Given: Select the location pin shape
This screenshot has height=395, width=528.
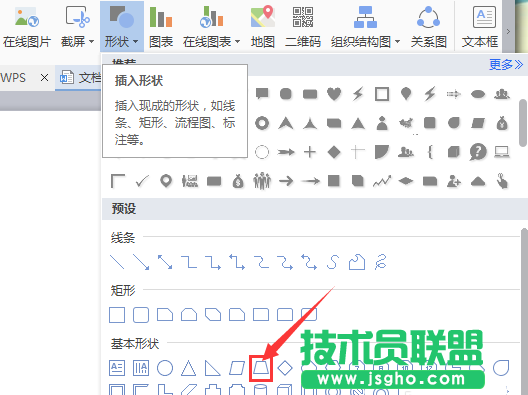Looking at the screenshot, I should [x=166, y=181].
